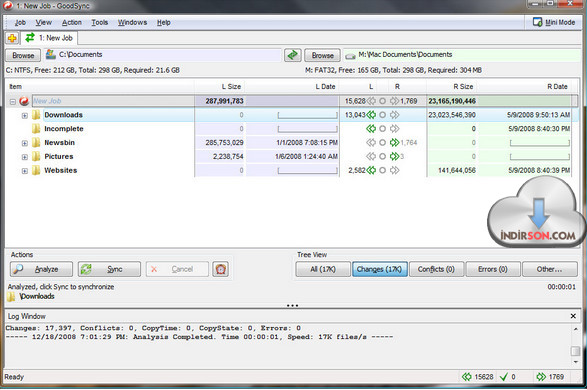Click New Job row right-to-left arrow

tap(371, 101)
